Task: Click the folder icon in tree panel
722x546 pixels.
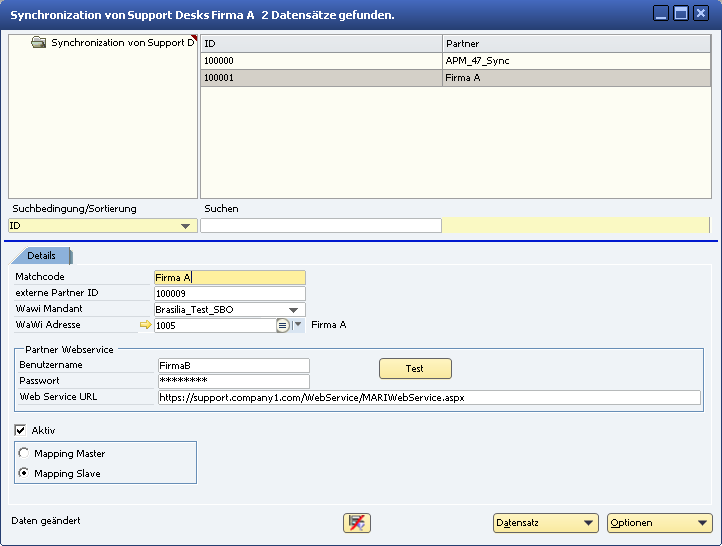Action: point(39,43)
